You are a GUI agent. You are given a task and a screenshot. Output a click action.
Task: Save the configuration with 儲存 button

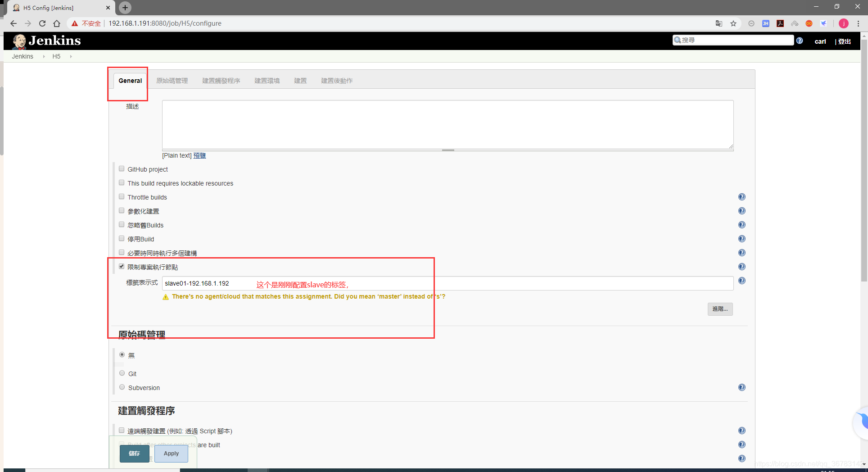134,453
